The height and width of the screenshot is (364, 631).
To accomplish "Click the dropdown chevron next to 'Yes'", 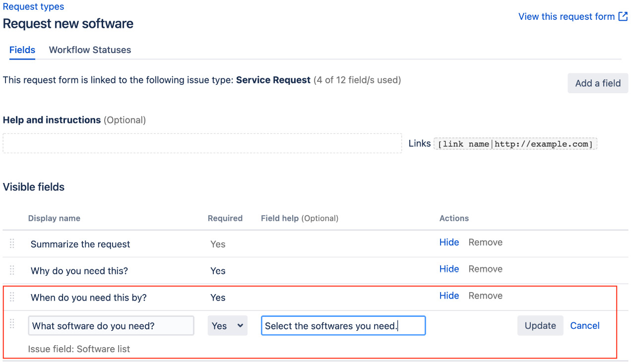I will [240, 325].
